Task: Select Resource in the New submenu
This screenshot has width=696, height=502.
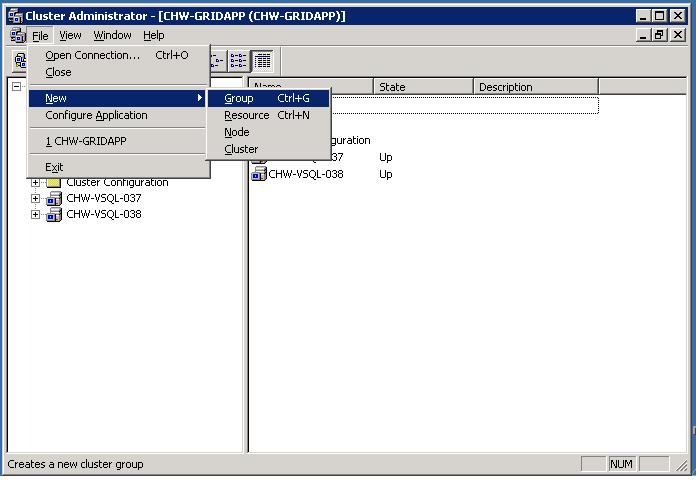Action: pyautogui.click(x=269, y=115)
